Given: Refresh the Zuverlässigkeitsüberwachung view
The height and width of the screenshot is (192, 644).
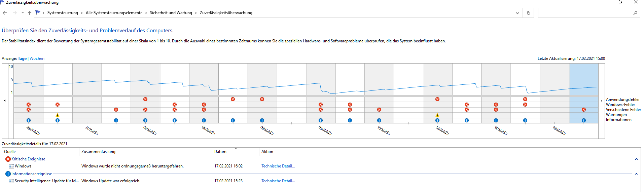Looking at the screenshot, I should pos(528,13).
